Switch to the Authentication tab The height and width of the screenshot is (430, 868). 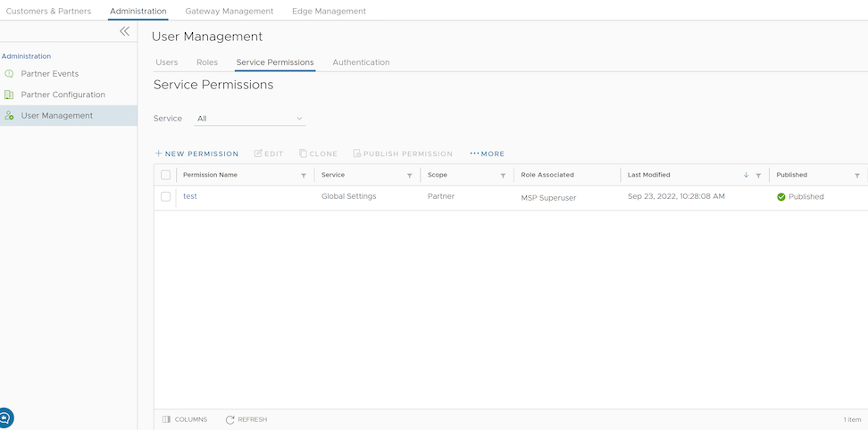(361, 62)
